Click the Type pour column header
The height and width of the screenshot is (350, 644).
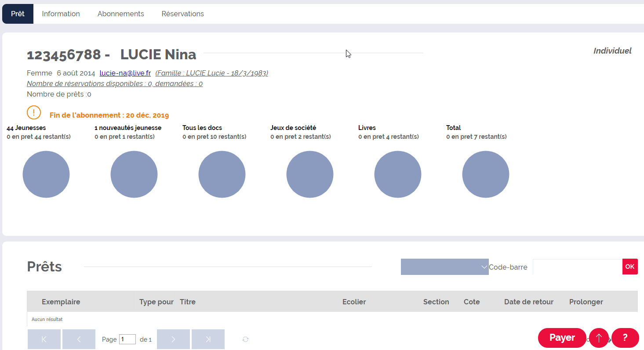(x=156, y=302)
